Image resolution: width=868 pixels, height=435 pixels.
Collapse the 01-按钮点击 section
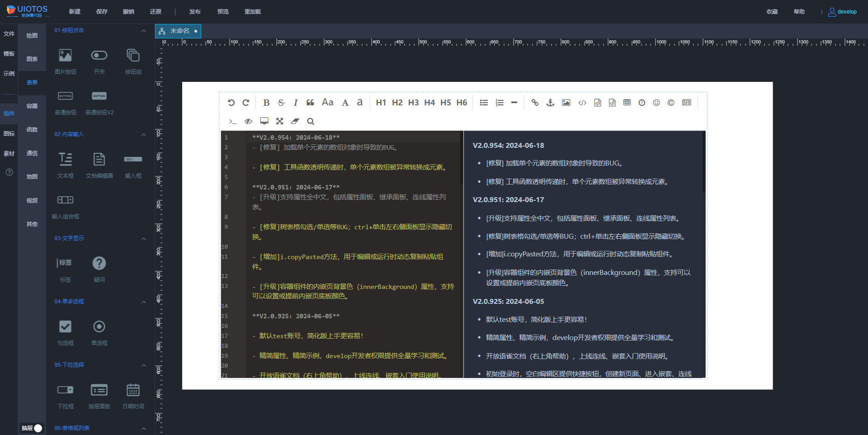pyautogui.click(x=144, y=31)
